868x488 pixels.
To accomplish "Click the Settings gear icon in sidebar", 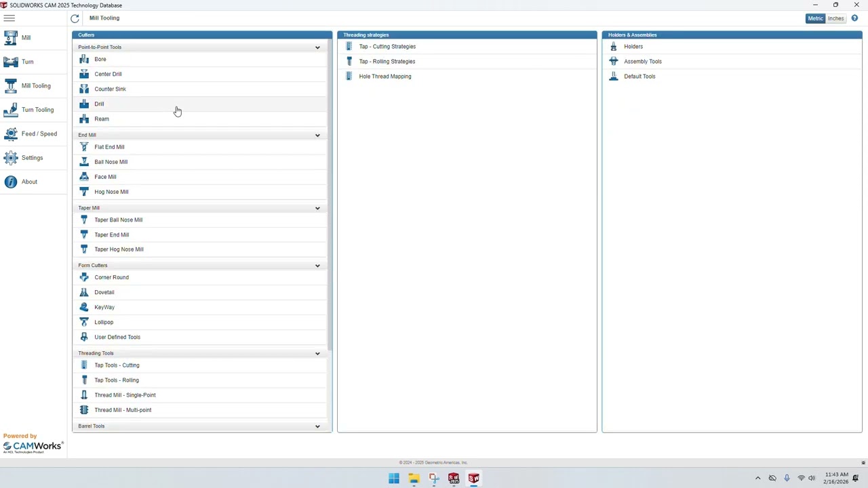I will point(10,158).
